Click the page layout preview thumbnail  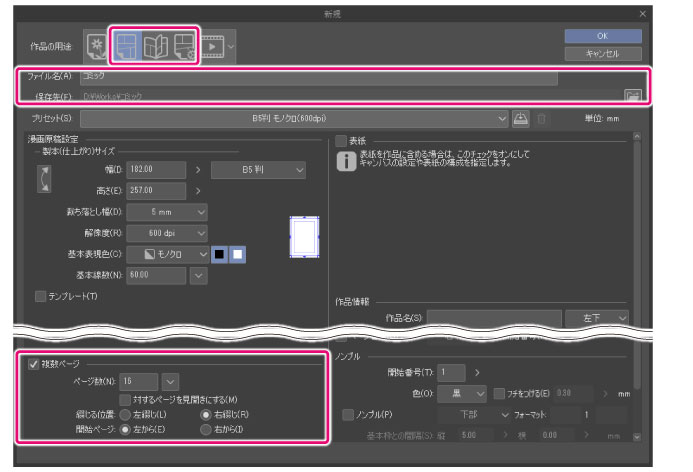(x=304, y=237)
